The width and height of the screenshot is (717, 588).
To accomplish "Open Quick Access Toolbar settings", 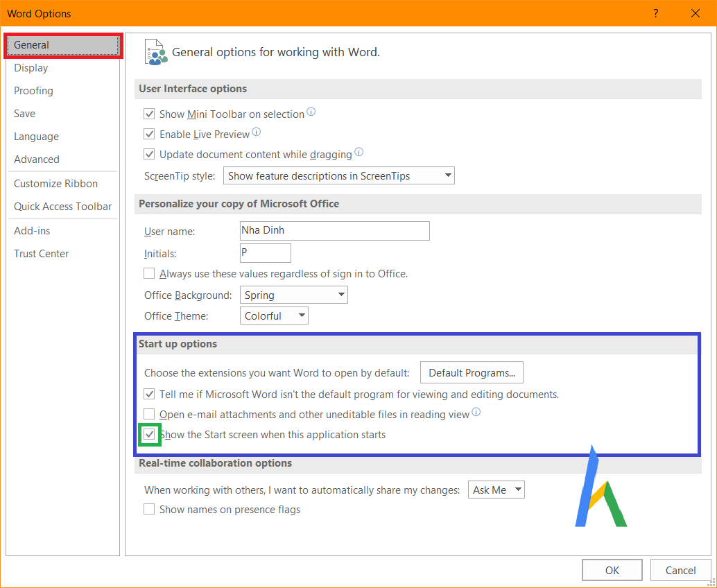I will pos(62,206).
